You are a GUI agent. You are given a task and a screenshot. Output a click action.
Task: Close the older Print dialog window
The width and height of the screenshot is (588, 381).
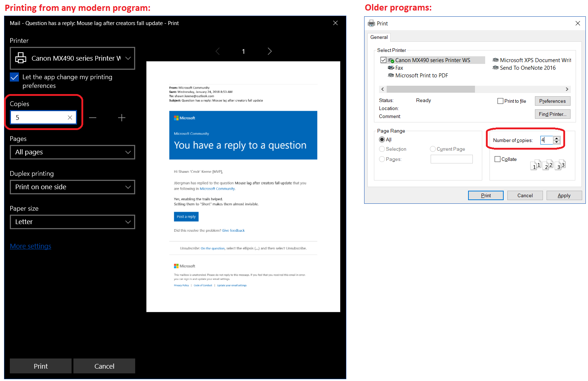click(x=578, y=23)
